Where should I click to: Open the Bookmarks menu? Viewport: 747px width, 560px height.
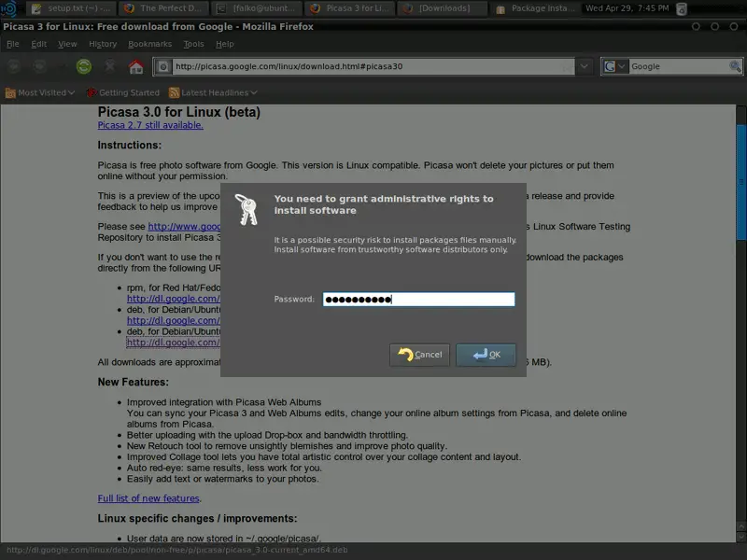coord(149,44)
